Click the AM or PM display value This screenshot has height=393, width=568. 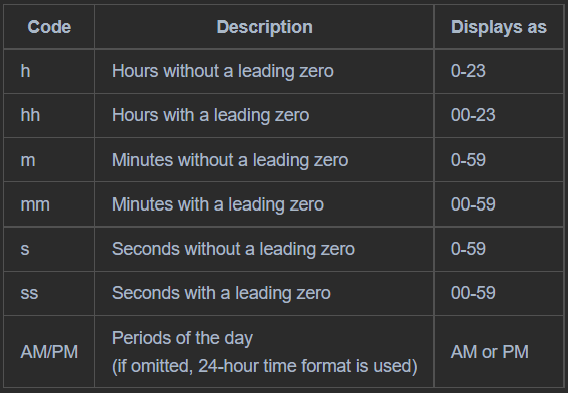point(490,352)
